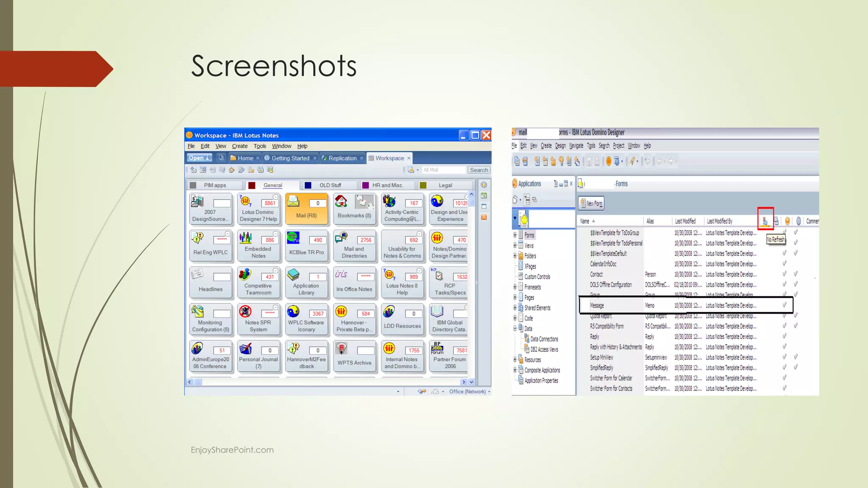The height and width of the screenshot is (488, 868).
Task: Click the blue globe column header icon
Action: tap(798, 221)
